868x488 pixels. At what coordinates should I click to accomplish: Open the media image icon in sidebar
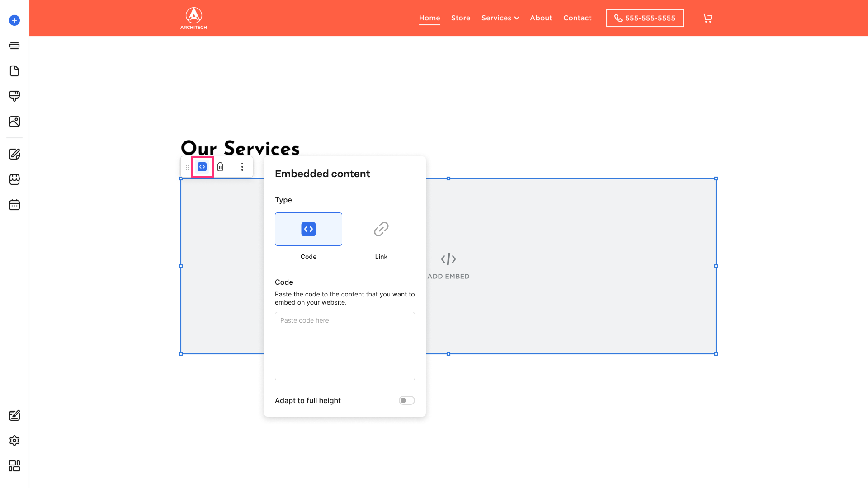point(14,122)
